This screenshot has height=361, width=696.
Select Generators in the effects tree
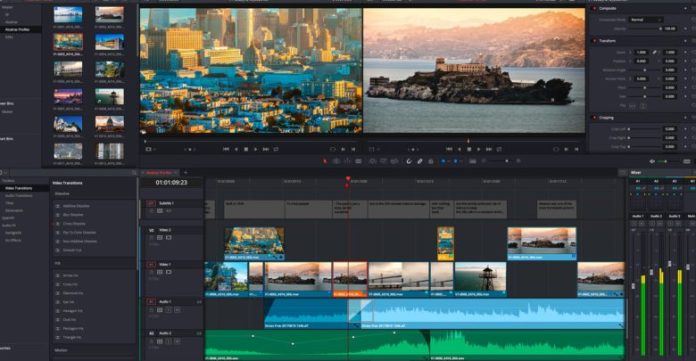pos(14,210)
